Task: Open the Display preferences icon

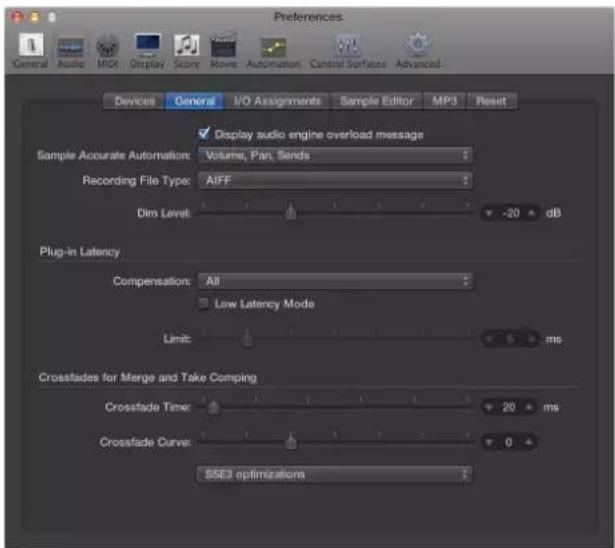Action: [147, 45]
